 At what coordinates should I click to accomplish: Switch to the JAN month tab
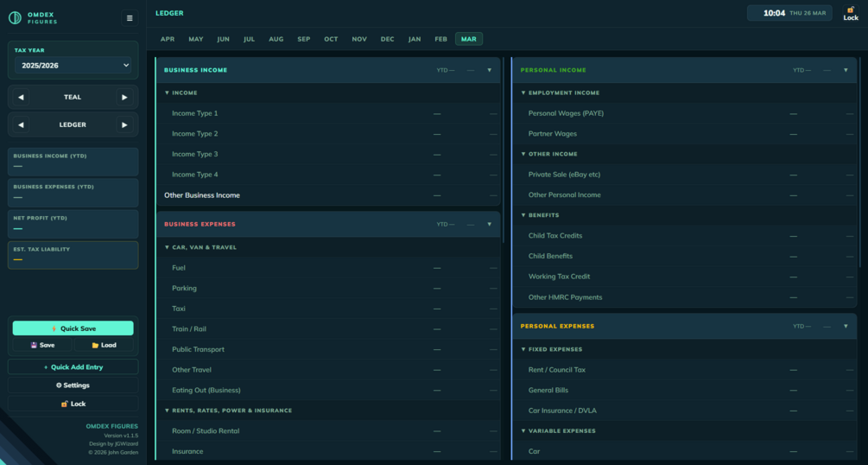[415, 39]
